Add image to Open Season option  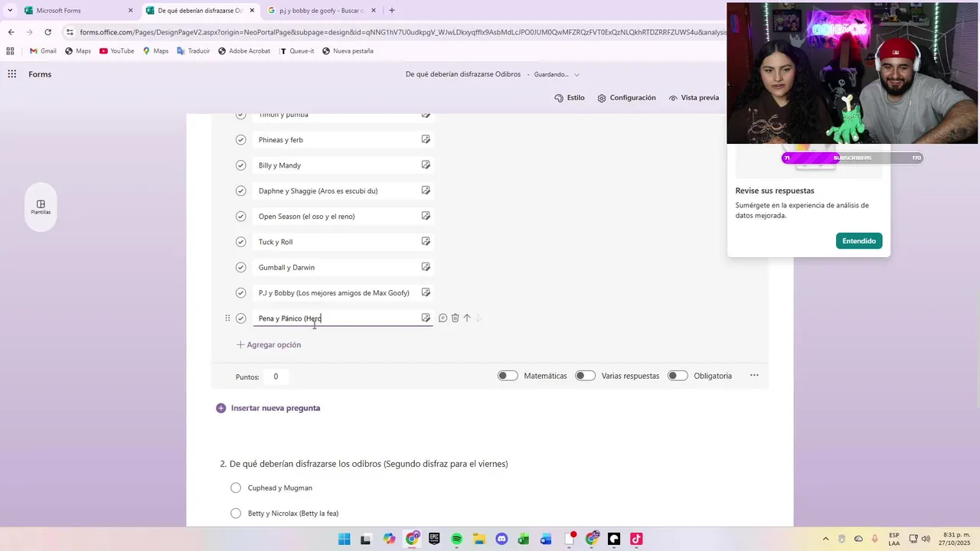(x=426, y=216)
